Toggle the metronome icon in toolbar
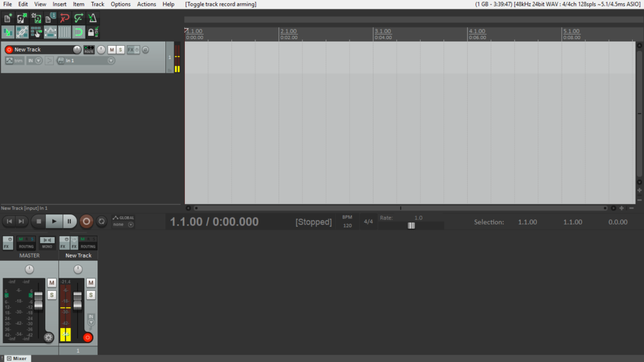644x362 pixels. pyautogui.click(x=92, y=18)
